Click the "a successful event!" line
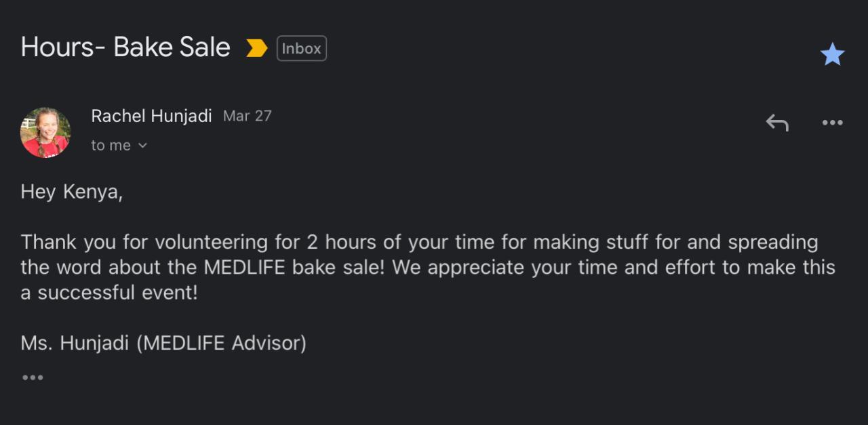This screenshot has width=868, height=425. (x=109, y=293)
